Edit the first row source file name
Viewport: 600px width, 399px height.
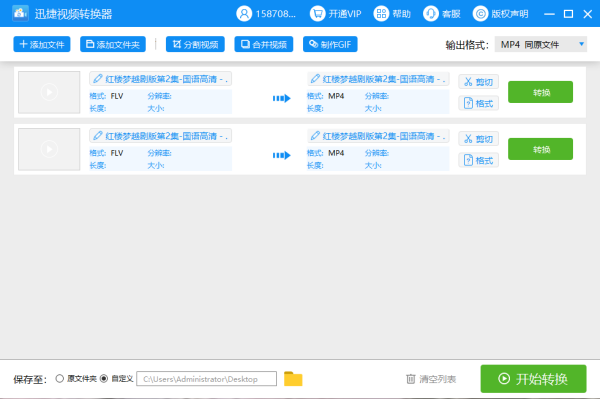160,79
